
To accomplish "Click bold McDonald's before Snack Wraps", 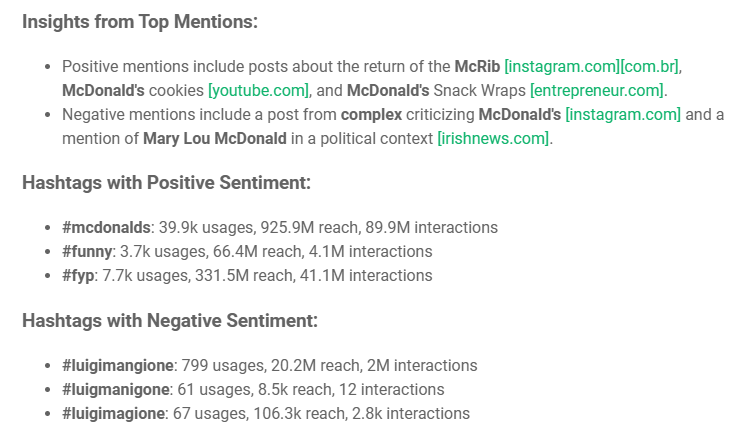I will [388, 91].
